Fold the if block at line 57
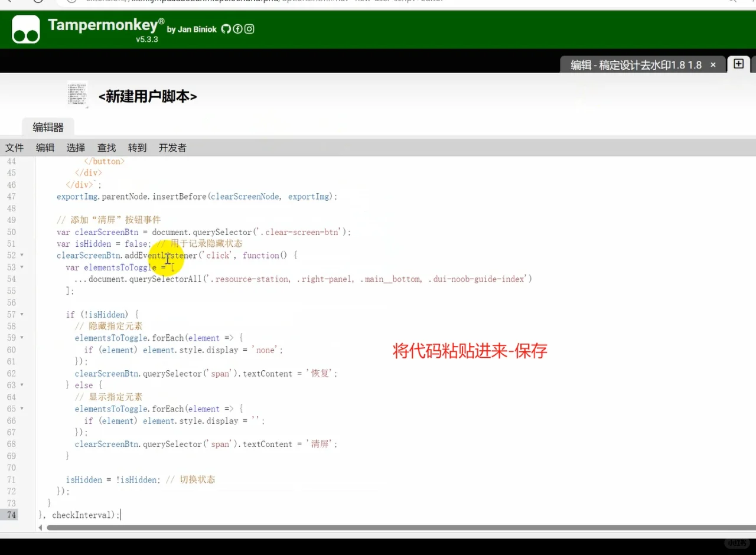 (x=22, y=315)
